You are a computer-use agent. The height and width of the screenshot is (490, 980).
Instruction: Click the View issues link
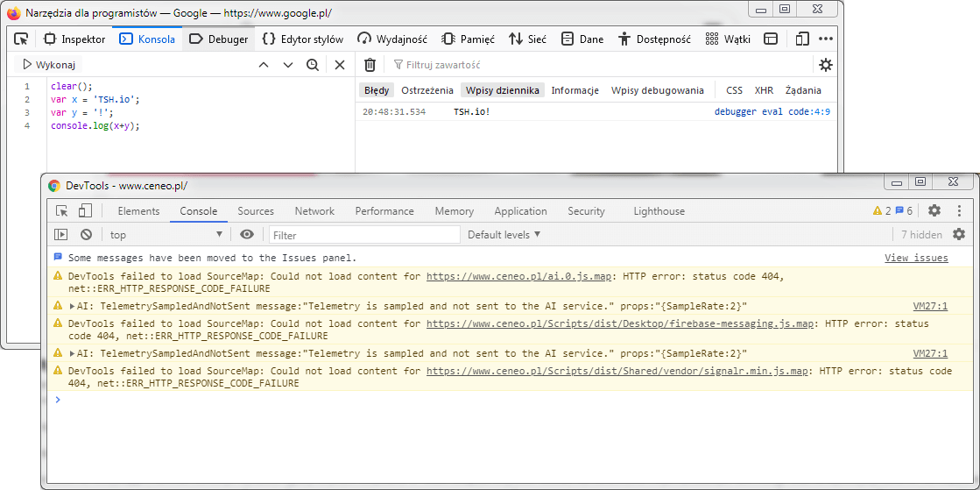click(916, 258)
